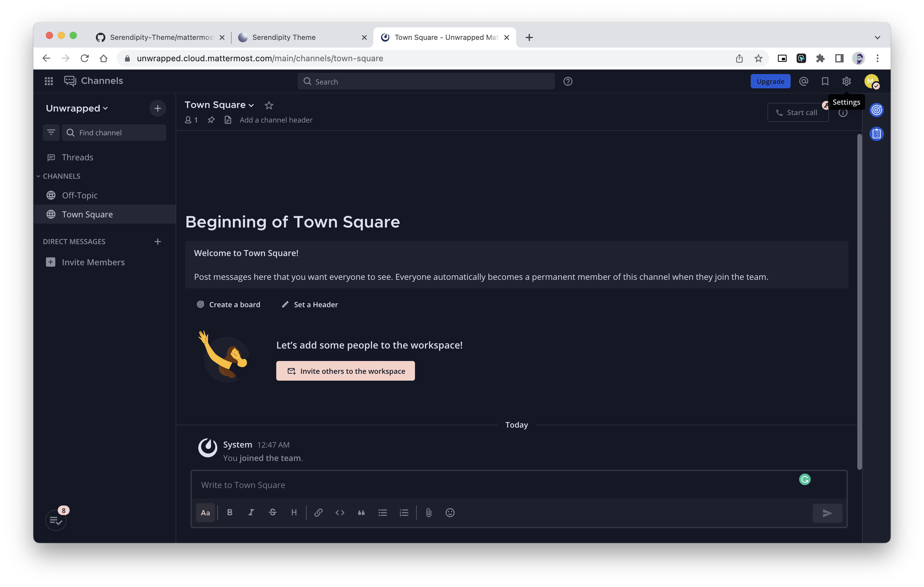Click the Upgrade button
Screen dimensions: 924x587
pos(770,81)
